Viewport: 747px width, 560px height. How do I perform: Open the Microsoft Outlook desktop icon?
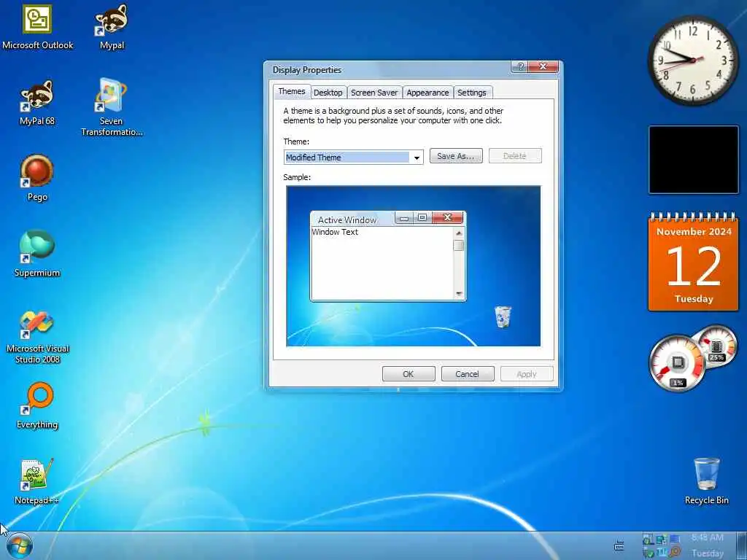coord(37,27)
